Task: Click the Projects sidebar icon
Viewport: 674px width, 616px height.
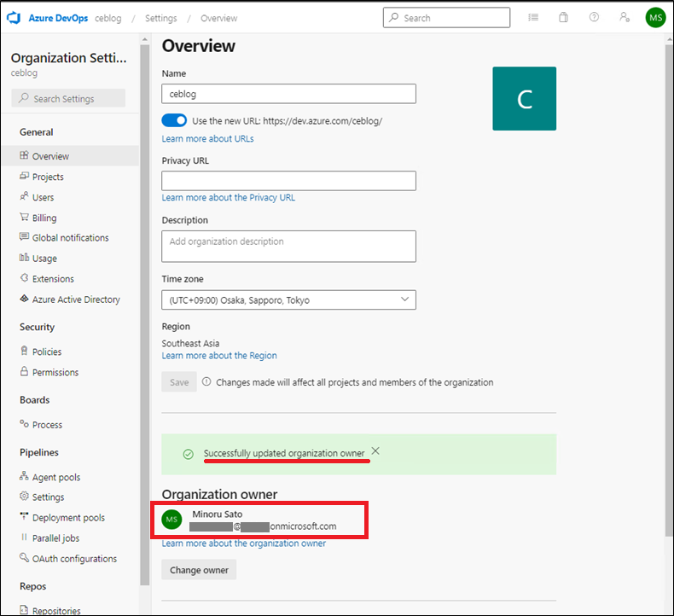Action: [24, 176]
